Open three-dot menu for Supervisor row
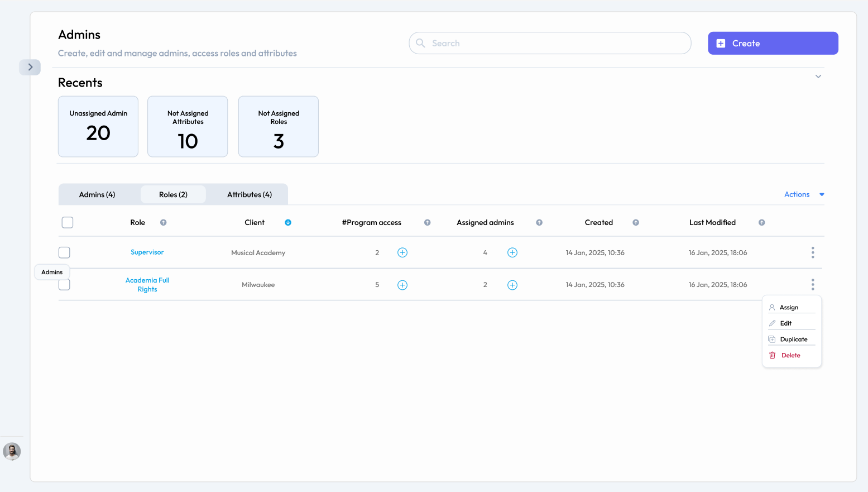Image resolution: width=868 pixels, height=492 pixels. click(812, 252)
